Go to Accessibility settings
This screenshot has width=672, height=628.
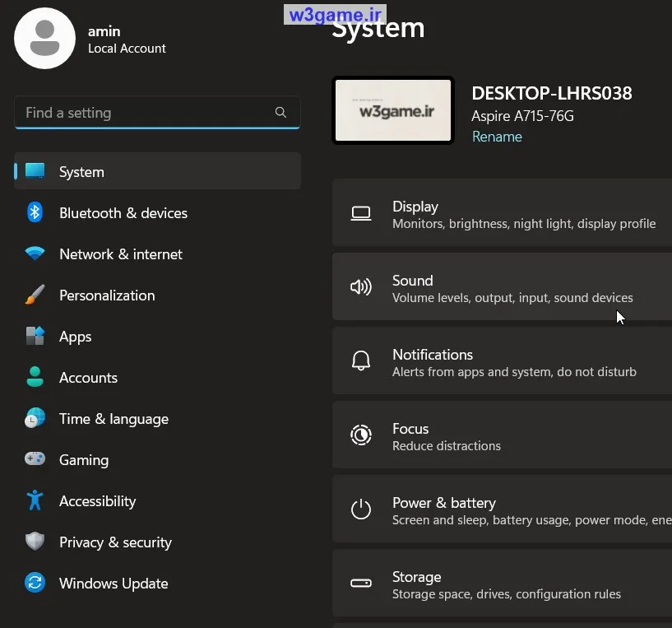(157, 500)
